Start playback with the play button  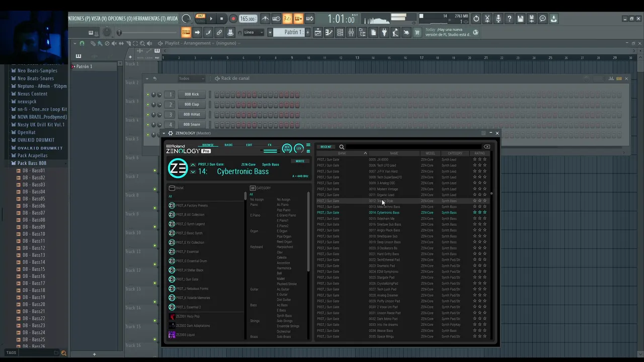tap(211, 19)
